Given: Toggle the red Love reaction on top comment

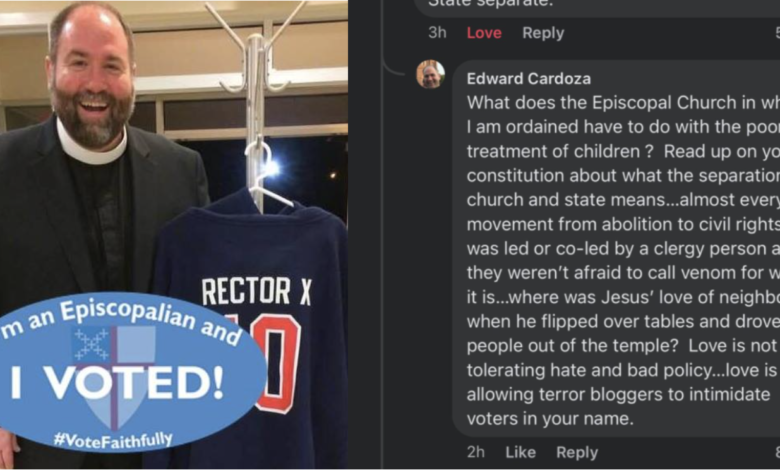Looking at the screenshot, I should pos(484,33).
